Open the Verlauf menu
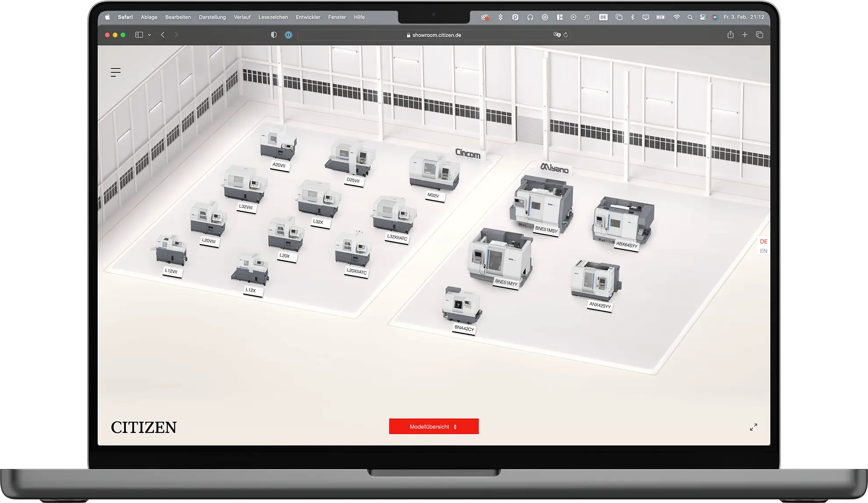The height and width of the screenshot is (503, 868). click(242, 17)
